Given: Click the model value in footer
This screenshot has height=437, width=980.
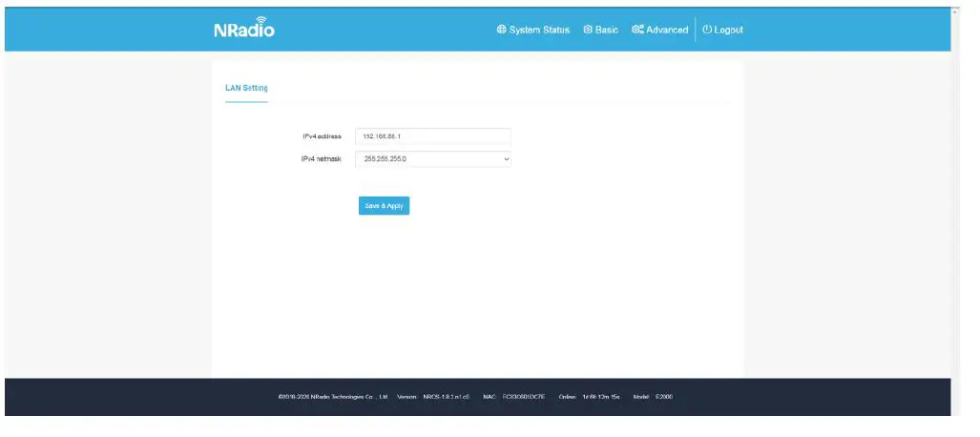Looking at the screenshot, I should click(x=664, y=397).
